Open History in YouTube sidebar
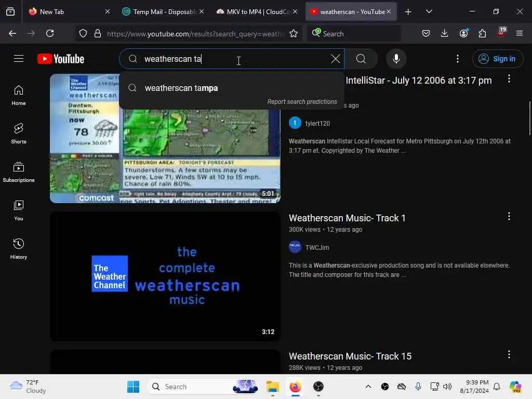This screenshot has width=532, height=399. coord(19,249)
